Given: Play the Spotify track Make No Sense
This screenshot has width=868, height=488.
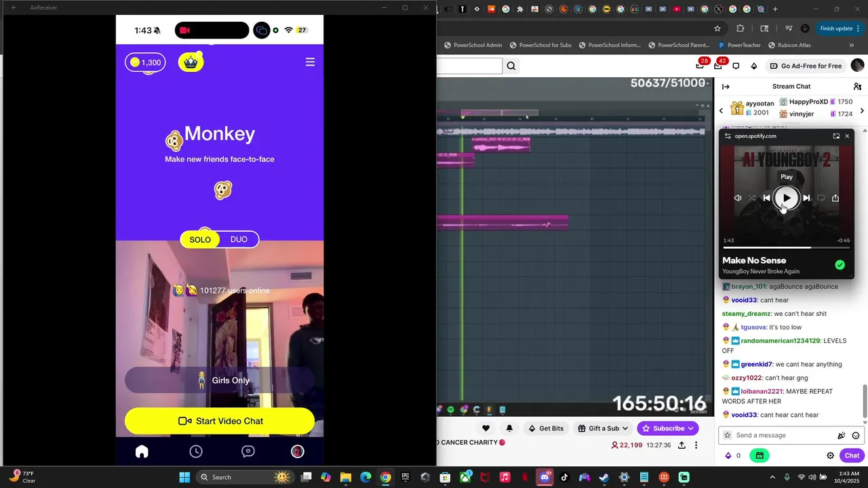Looking at the screenshot, I should (786, 198).
